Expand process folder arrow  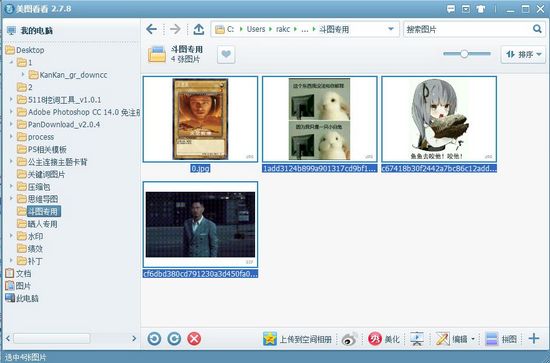[12, 137]
